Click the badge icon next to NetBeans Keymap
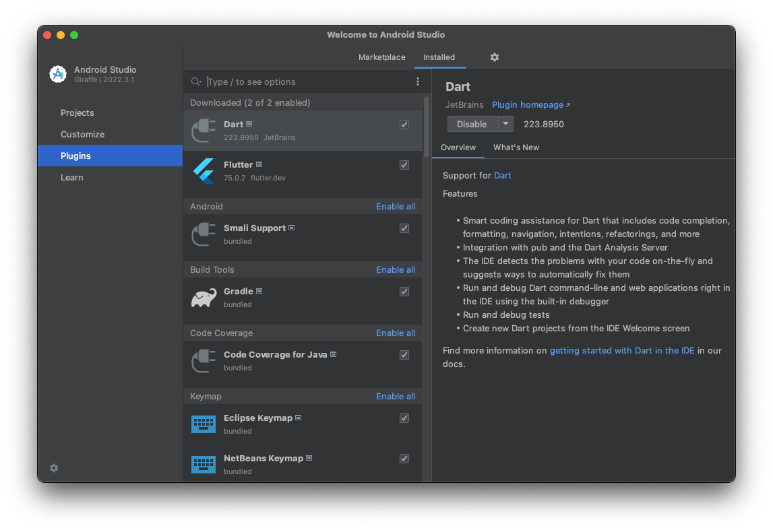 (x=309, y=458)
